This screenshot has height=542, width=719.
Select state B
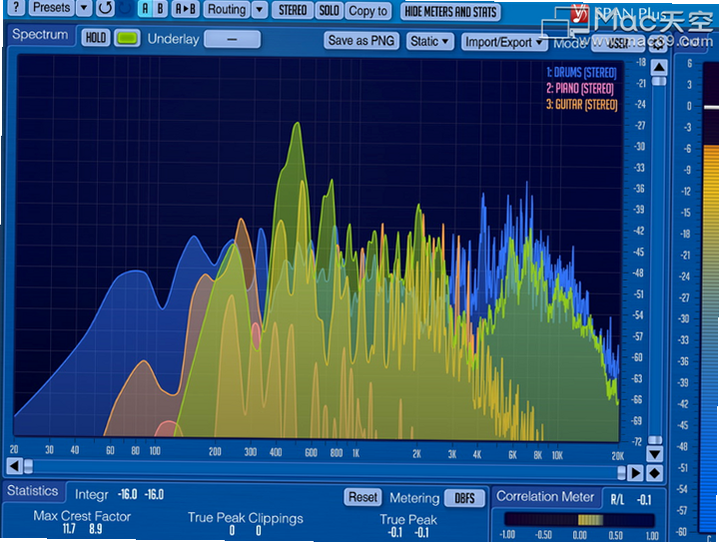tap(160, 9)
